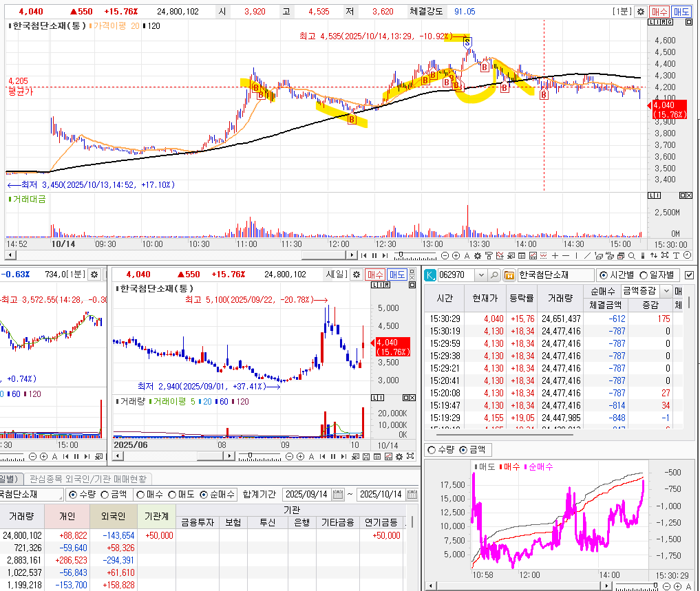Click the 15:30:29 row in the tick table
700x591 pixels.
tap(553, 319)
